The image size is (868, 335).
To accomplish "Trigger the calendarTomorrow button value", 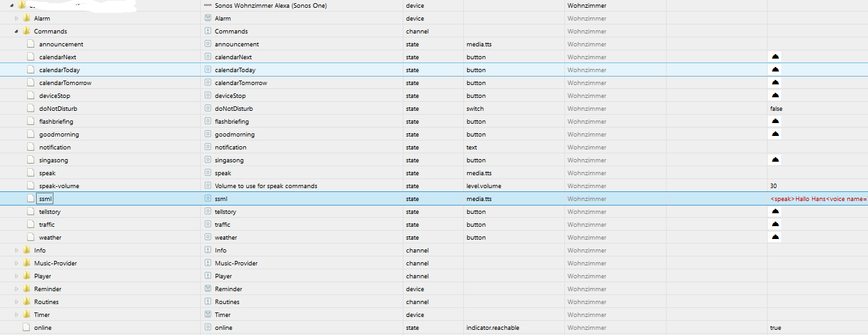I will pyautogui.click(x=775, y=82).
